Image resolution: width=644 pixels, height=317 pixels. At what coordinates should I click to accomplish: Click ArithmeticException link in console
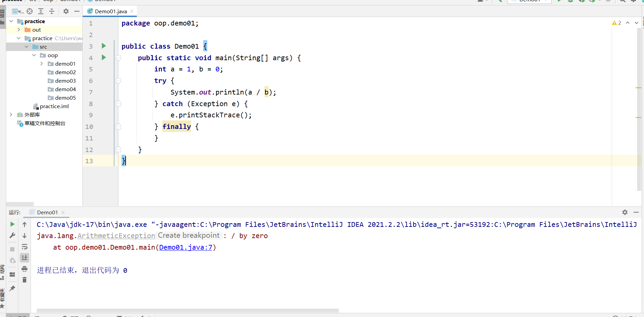116,236
